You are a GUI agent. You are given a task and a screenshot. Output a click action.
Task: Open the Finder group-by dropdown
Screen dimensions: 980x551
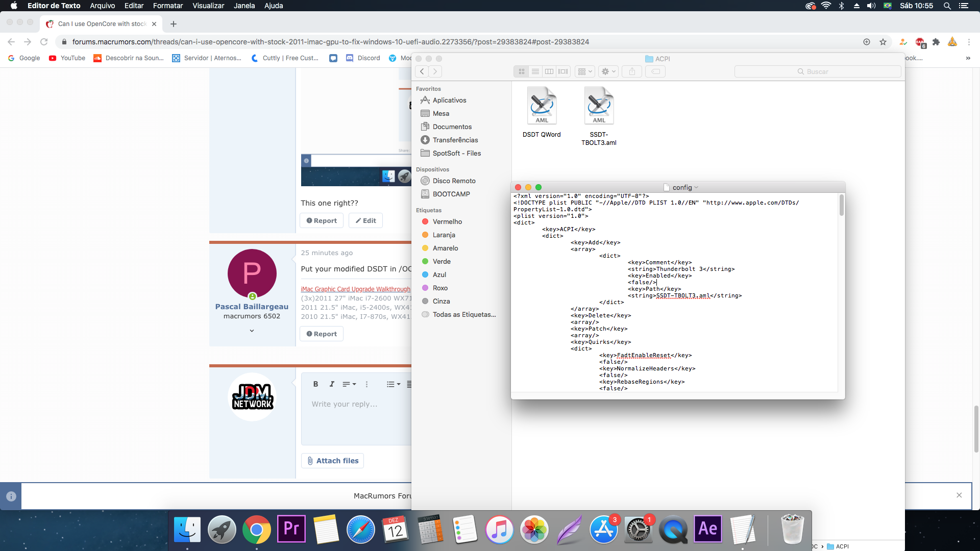coord(584,71)
